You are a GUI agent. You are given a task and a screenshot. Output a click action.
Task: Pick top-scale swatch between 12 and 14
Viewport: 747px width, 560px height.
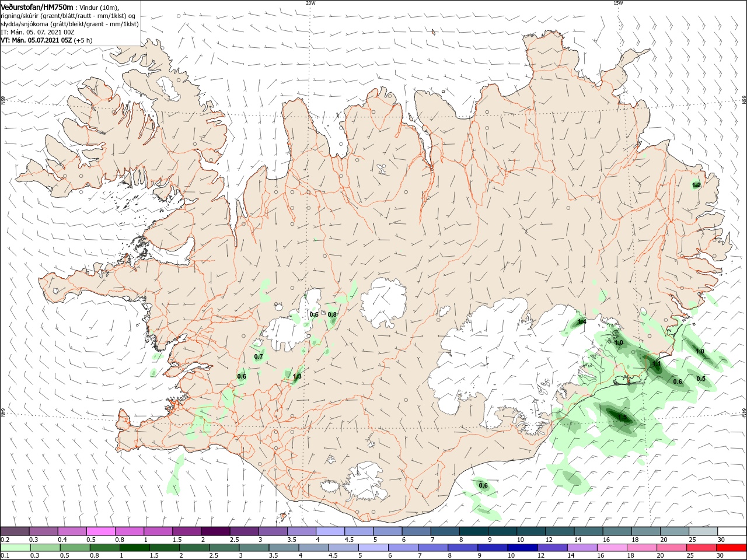[x=559, y=531]
